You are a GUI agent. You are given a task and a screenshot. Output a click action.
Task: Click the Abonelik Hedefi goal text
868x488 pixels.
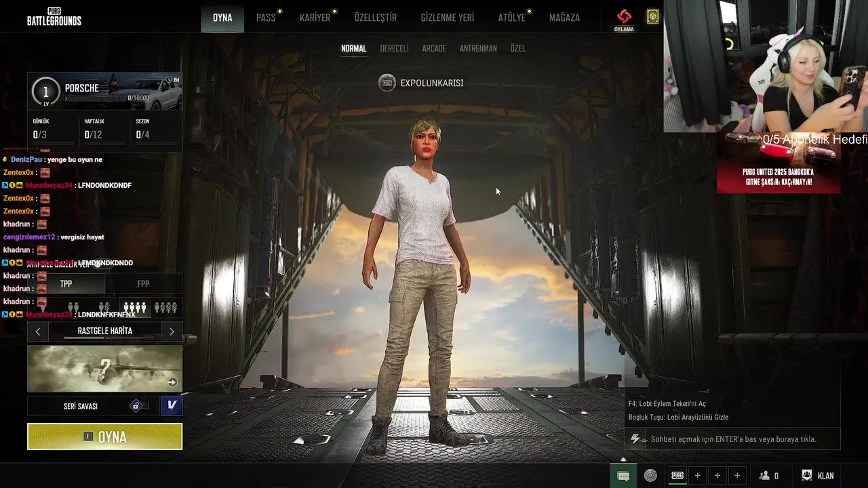[x=815, y=140]
